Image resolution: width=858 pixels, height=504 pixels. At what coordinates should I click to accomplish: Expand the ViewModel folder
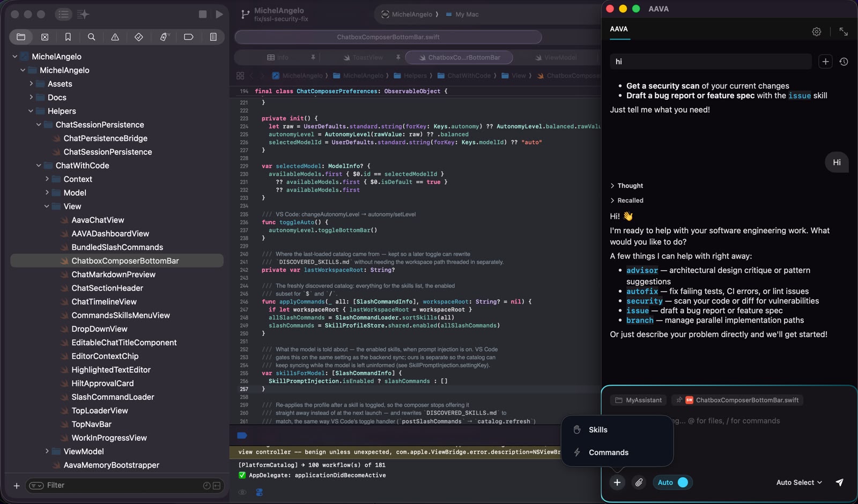47,451
